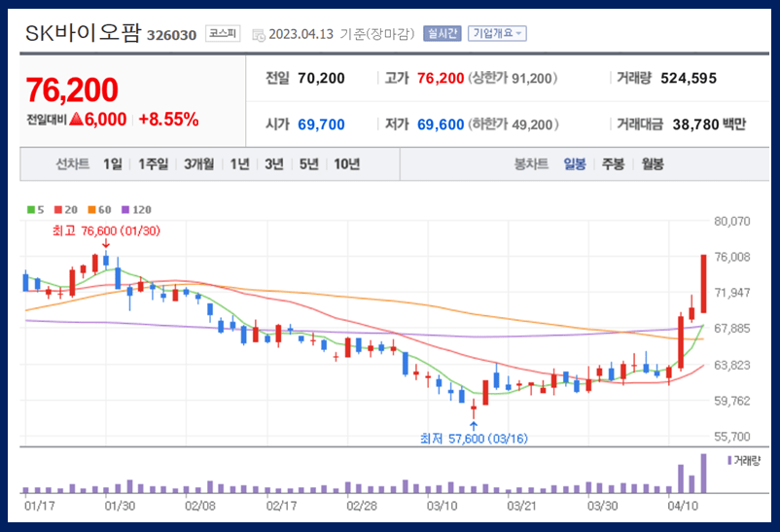Click the 최고 76,600 (01/30) annotation
This screenshot has width=780, height=532.
106,231
